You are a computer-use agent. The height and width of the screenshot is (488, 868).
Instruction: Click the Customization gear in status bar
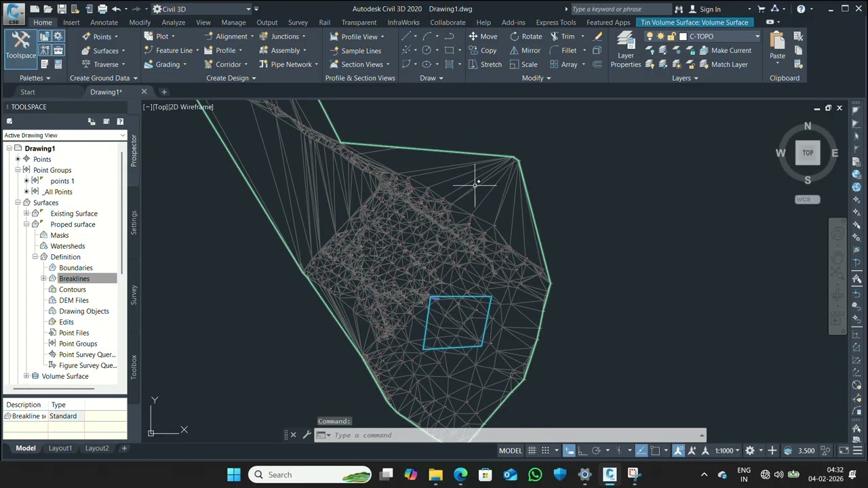click(x=750, y=451)
